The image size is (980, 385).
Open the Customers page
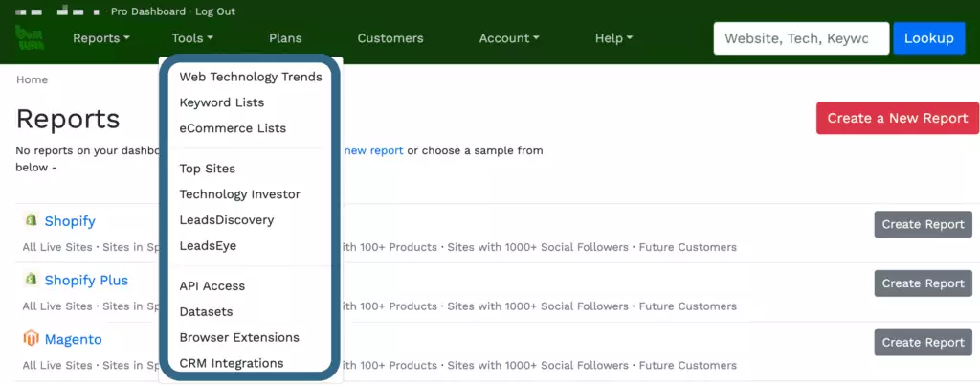click(390, 38)
